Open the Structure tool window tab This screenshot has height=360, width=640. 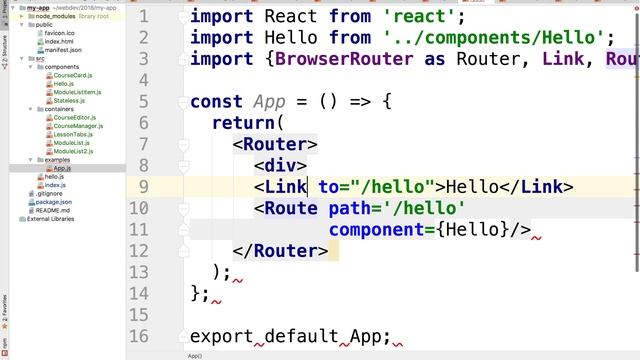point(4,52)
